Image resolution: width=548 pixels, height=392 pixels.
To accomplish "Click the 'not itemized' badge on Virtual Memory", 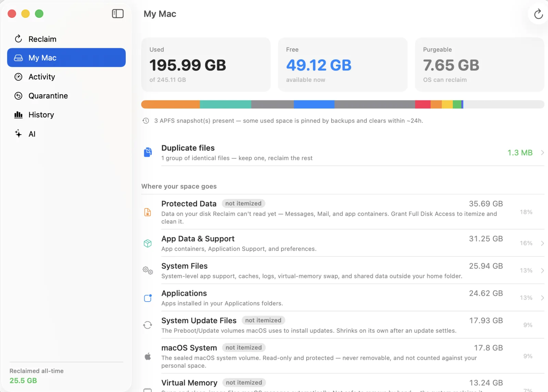I will point(244,383).
